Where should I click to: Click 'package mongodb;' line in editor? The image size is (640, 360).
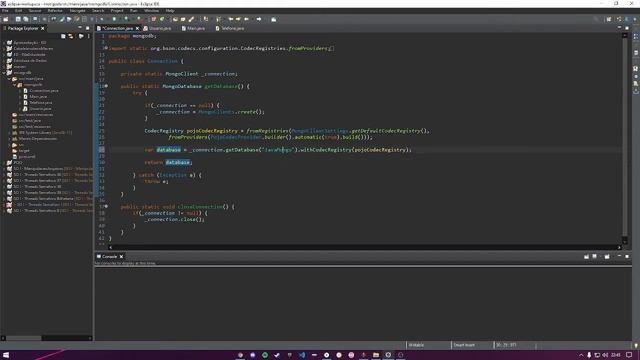[x=132, y=36]
